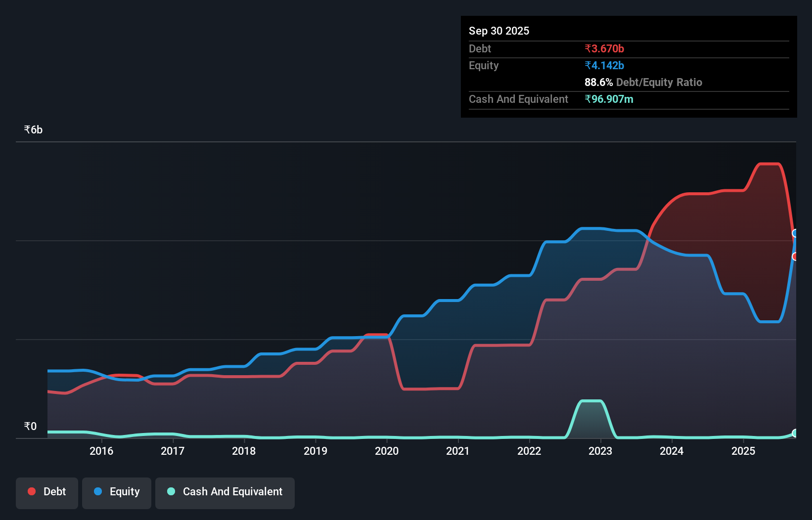Select the 2020 year label
This screenshot has width=812, height=520.
point(387,451)
